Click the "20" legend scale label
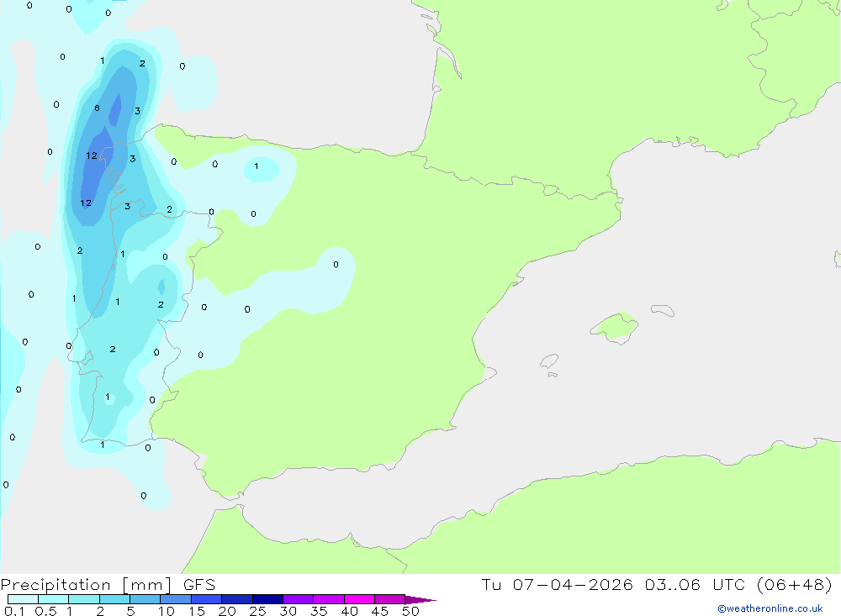The image size is (841, 616). click(x=227, y=611)
